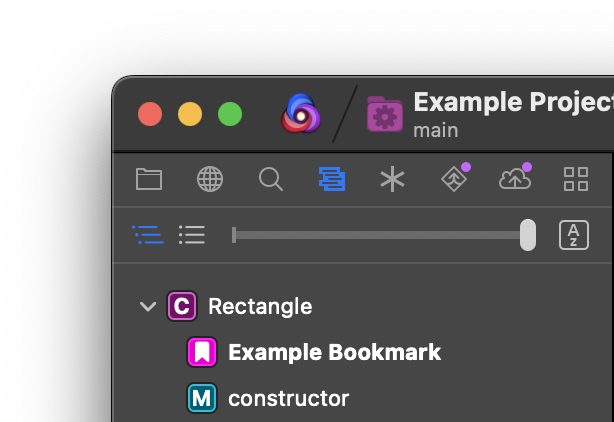Click the main branch label
The image size is (614, 422).
coord(435,130)
